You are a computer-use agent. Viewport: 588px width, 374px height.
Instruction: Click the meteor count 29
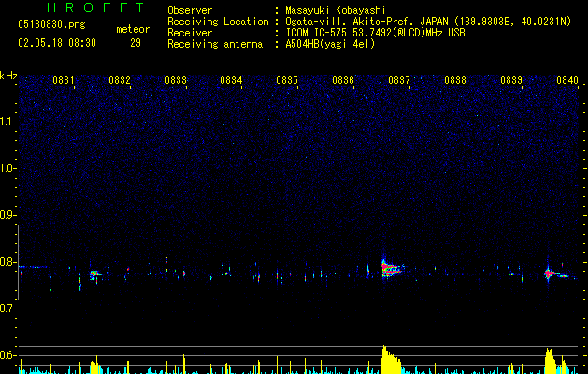pyautogui.click(x=136, y=43)
